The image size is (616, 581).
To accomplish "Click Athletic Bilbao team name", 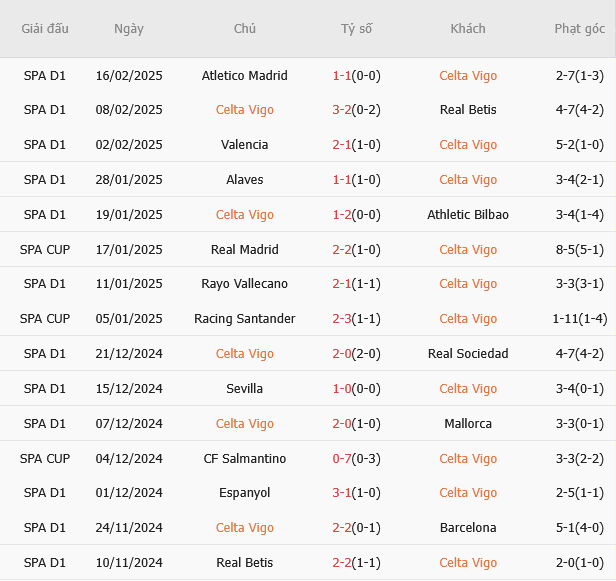I will 468,215.
